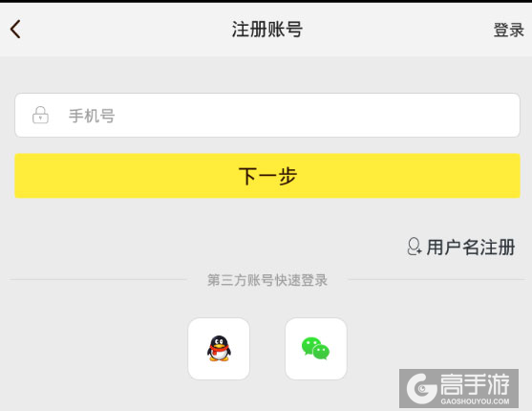
Task: Click the GAOSHOUYOU.COM watermark text
Action: 475,401
